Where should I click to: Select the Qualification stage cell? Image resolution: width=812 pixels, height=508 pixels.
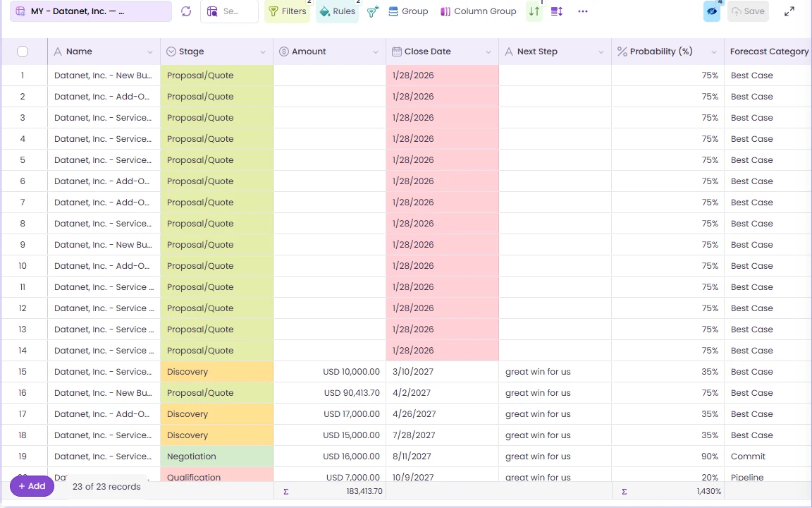coord(216,474)
